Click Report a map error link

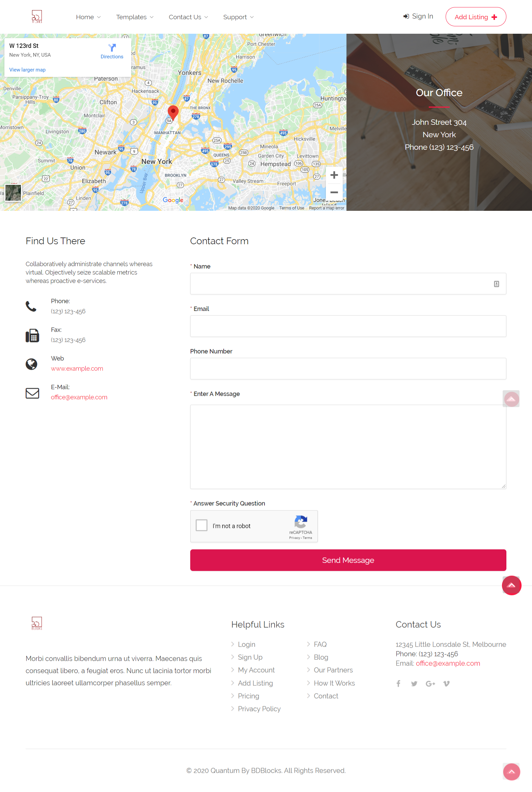(327, 208)
